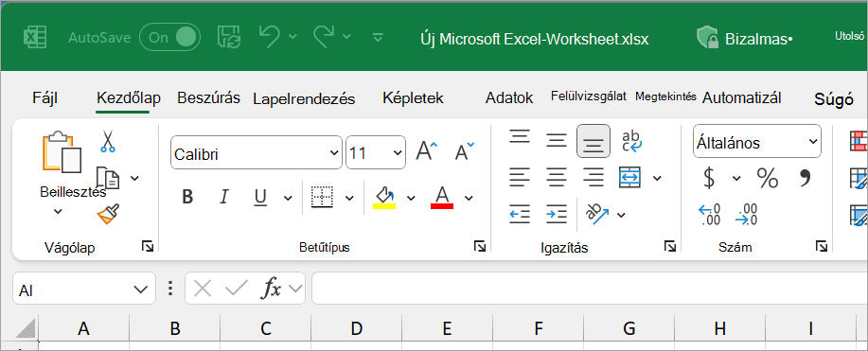Switch to the Kezdőlap tab
This screenshot has width=868, height=351.
(129, 98)
